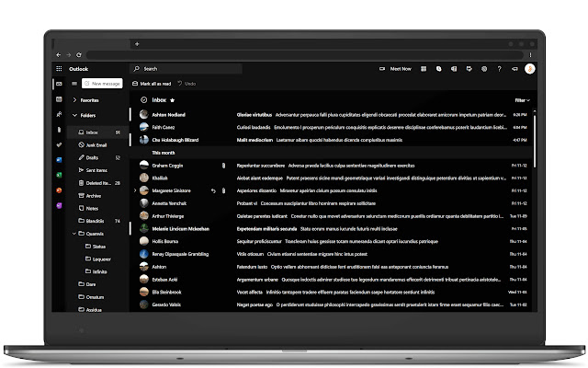Open the apps grid icon beside Meet Now
Screen dimensions: 588x368
(x=424, y=69)
